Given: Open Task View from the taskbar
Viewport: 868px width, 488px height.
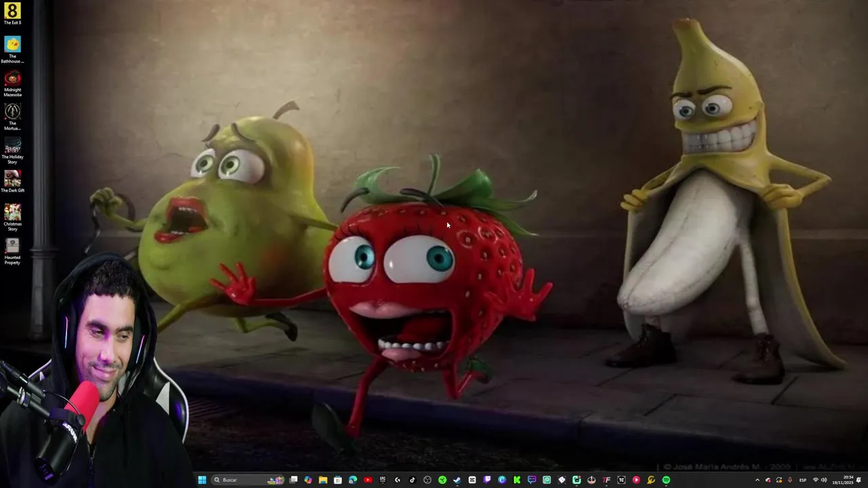Looking at the screenshot, I should coord(293,480).
